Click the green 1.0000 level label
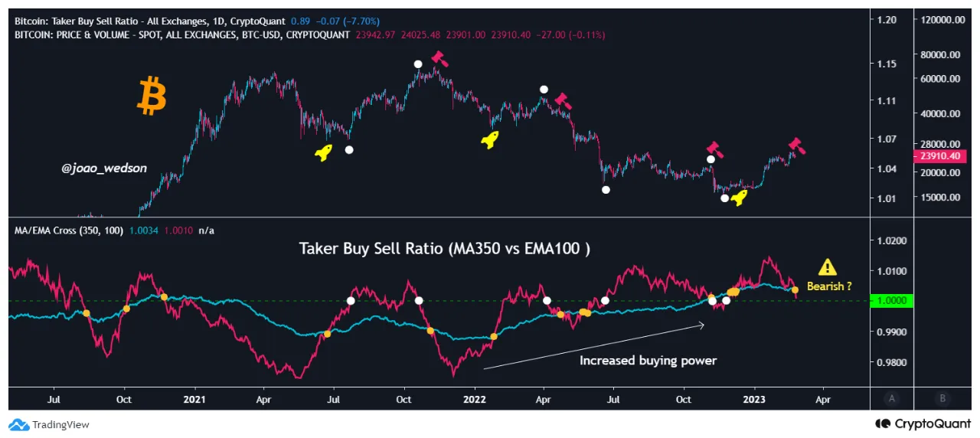This screenshot has width=980, height=438. pos(893,301)
